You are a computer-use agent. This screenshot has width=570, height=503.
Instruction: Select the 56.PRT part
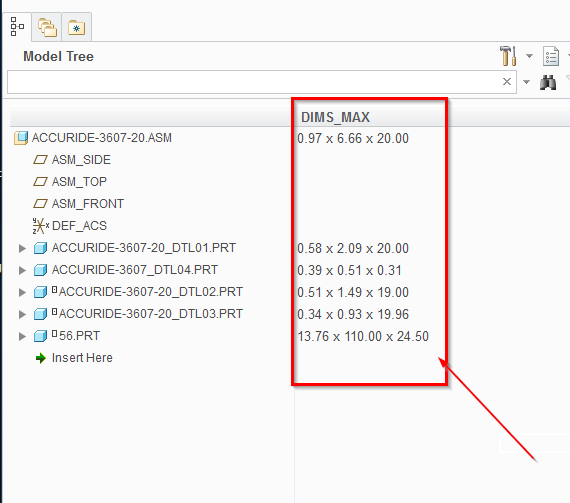[x=79, y=336]
